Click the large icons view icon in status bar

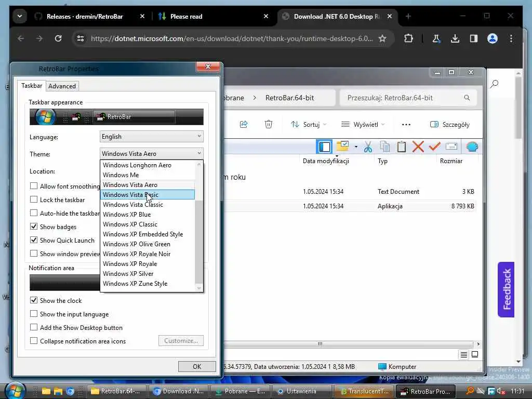[x=475, y=354]
